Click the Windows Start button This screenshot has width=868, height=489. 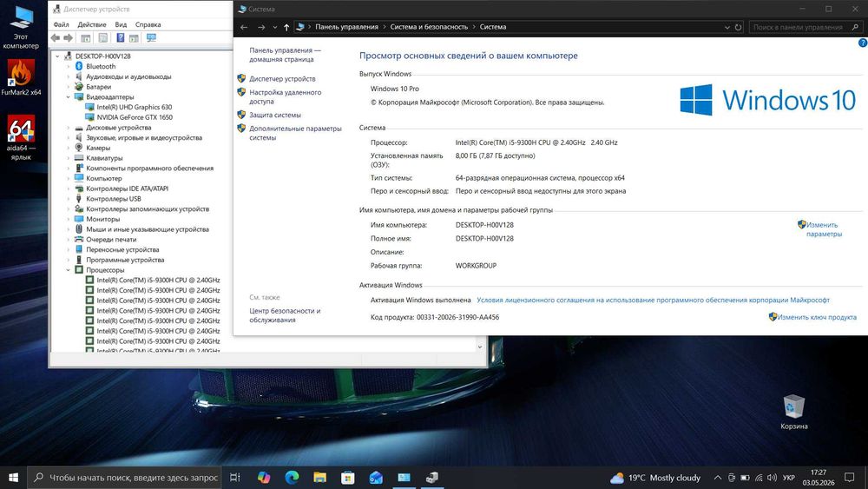pyautogui.click(x=13, y=478)
